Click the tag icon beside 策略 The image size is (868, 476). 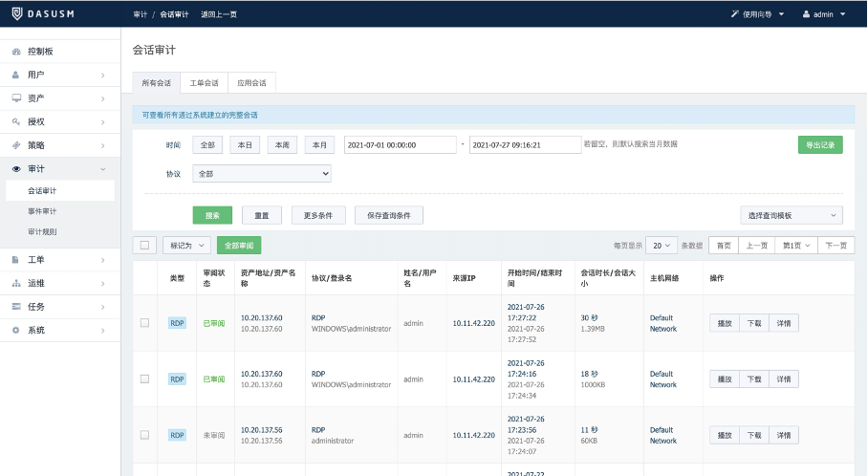pos(16,145)
